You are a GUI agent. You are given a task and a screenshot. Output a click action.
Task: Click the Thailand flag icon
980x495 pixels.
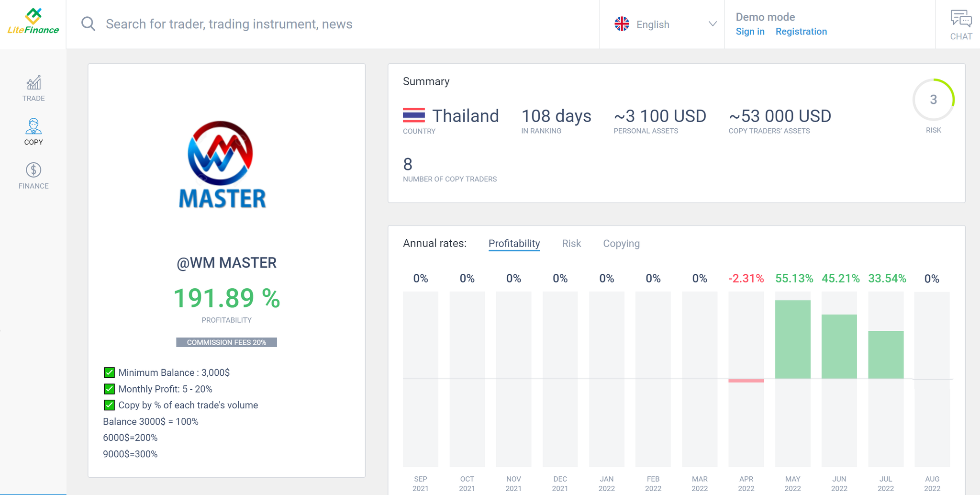point(414,115)
